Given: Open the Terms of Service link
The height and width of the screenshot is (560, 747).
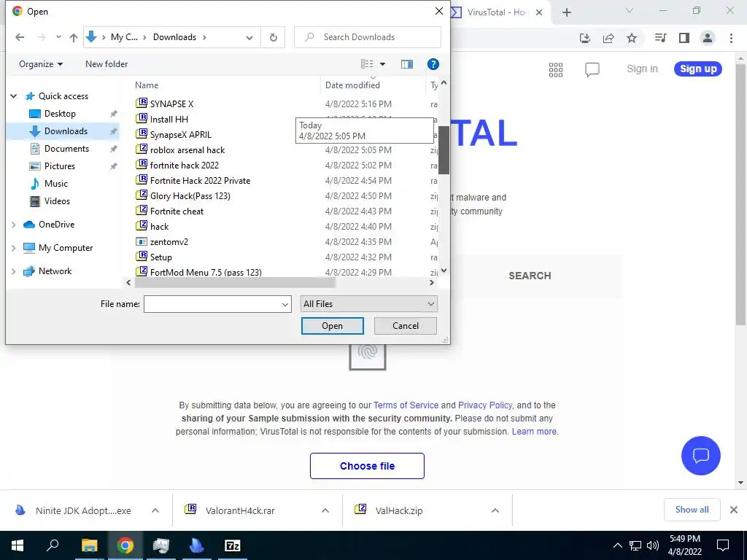Looking at the screenshot, I should [406, 405].
